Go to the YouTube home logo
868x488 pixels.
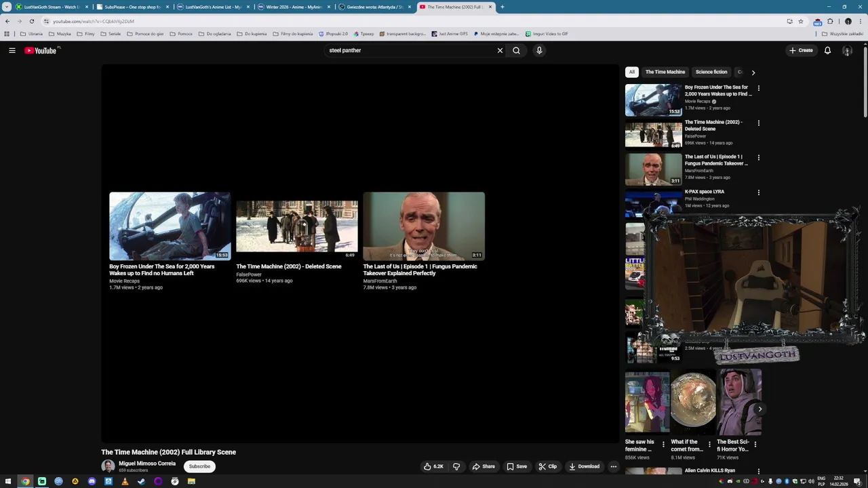point(42,50)
